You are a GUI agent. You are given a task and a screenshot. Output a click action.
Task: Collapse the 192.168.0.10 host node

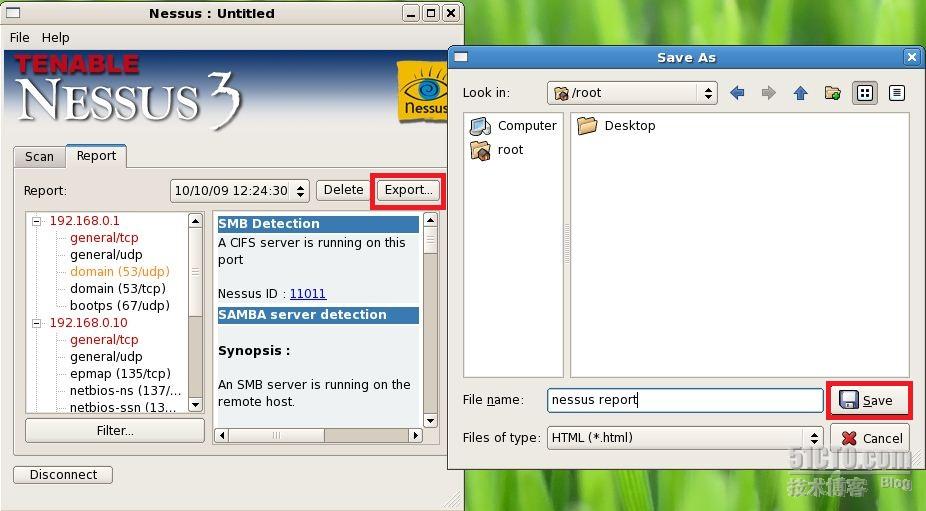37,324
